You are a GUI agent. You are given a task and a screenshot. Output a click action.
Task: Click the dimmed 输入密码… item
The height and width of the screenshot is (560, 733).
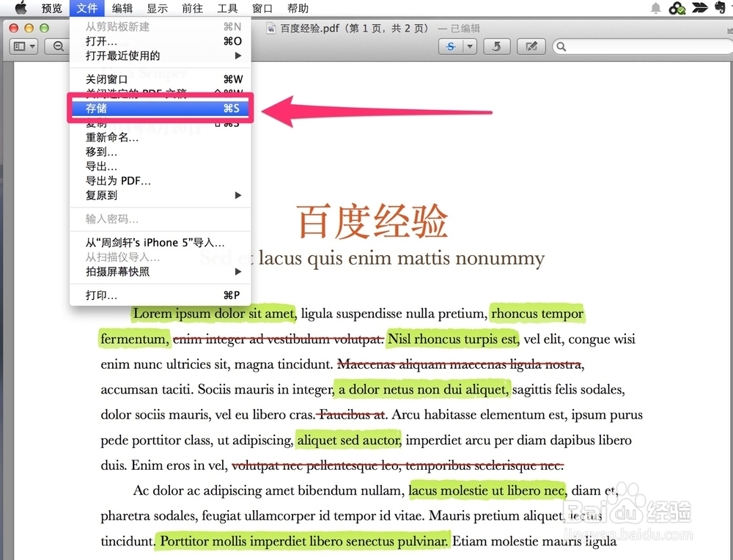click(x=161, y=218)
